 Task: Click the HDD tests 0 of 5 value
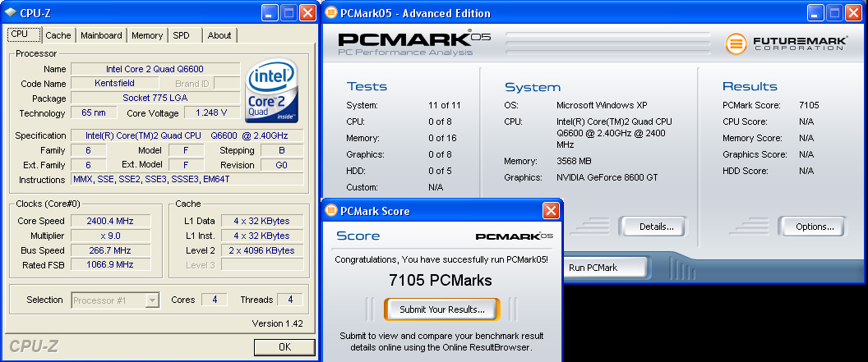click(440, 171)
